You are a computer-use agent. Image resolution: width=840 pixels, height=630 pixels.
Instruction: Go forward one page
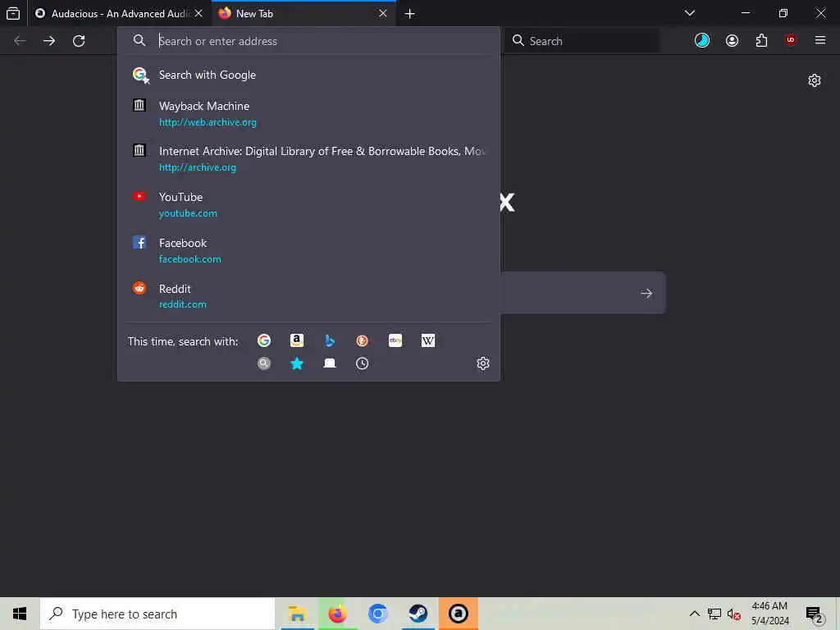pos(49,41)
